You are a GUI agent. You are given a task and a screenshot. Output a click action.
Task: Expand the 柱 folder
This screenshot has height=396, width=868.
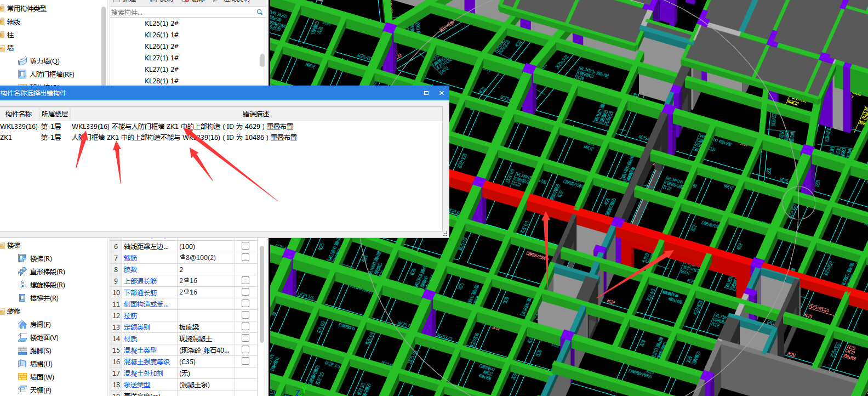tap(3, 35)
